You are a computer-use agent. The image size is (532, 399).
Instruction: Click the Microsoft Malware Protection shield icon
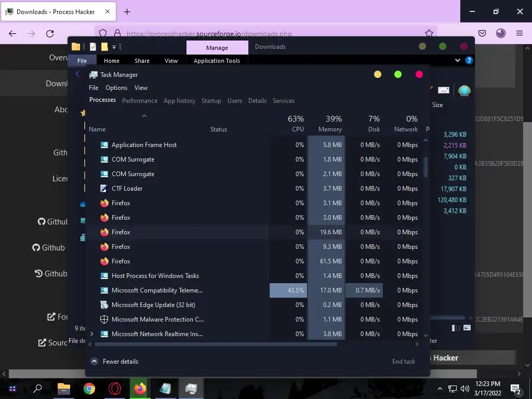[x=104, y=320]
